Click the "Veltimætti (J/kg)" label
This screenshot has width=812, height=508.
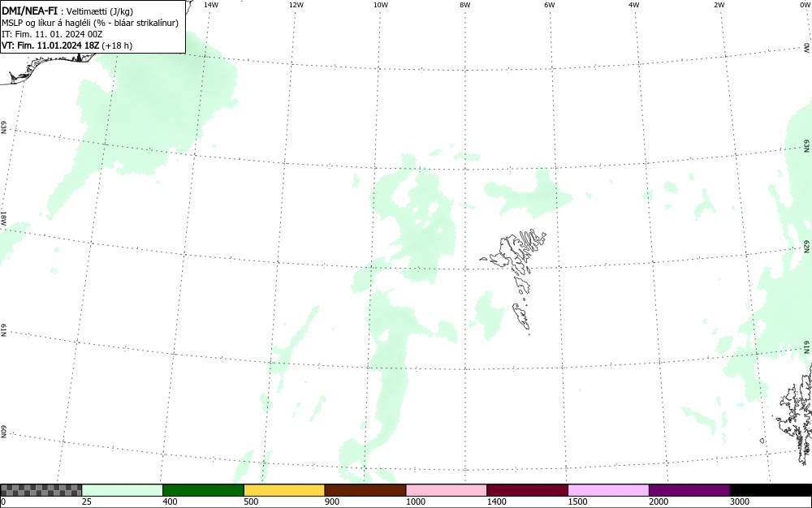click(100, 11)
